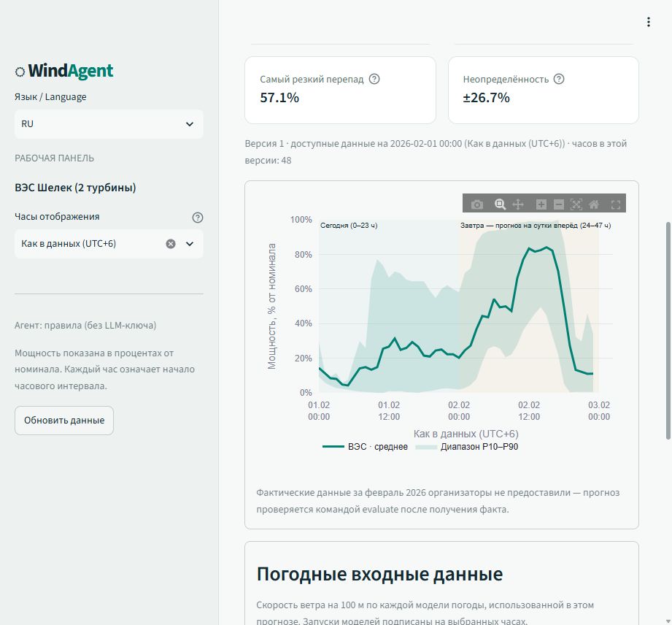Click the Обновить данные button
The image size is (672, 625).
[64, 421]
